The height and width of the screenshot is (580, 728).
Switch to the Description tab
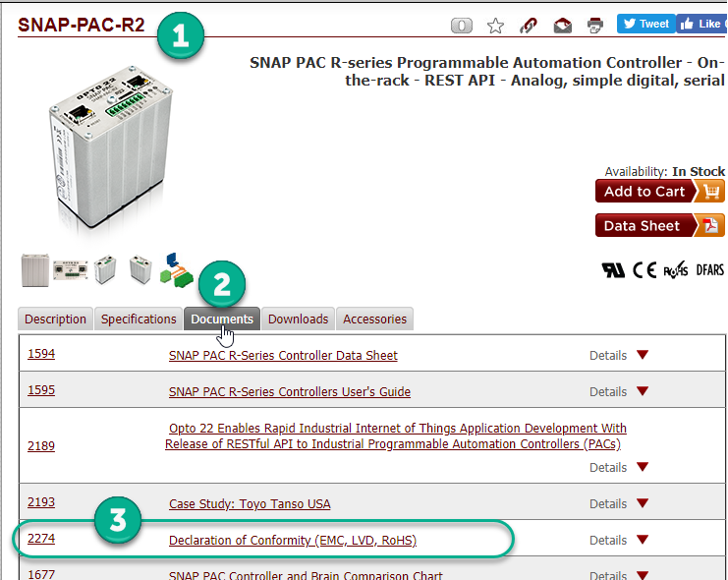tap(55, 319)
